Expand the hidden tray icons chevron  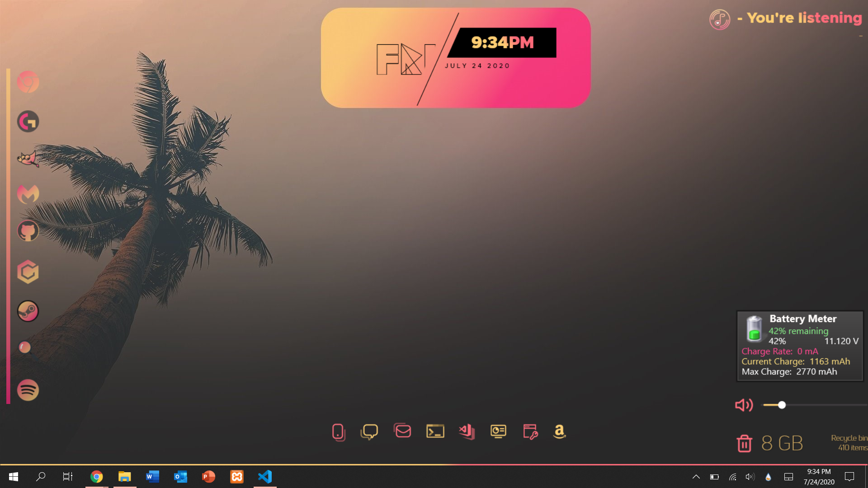[696, 477]
